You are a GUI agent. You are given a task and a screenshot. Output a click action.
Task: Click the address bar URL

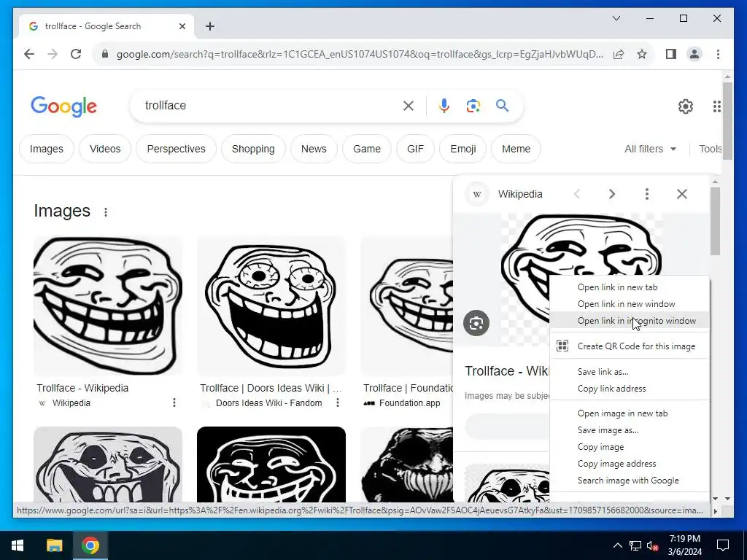360,54
